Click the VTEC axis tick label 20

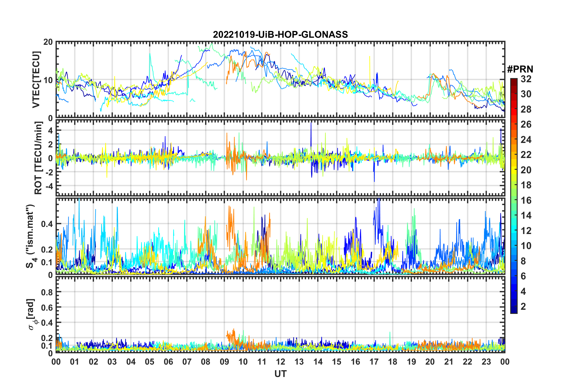tap(48, 42)
